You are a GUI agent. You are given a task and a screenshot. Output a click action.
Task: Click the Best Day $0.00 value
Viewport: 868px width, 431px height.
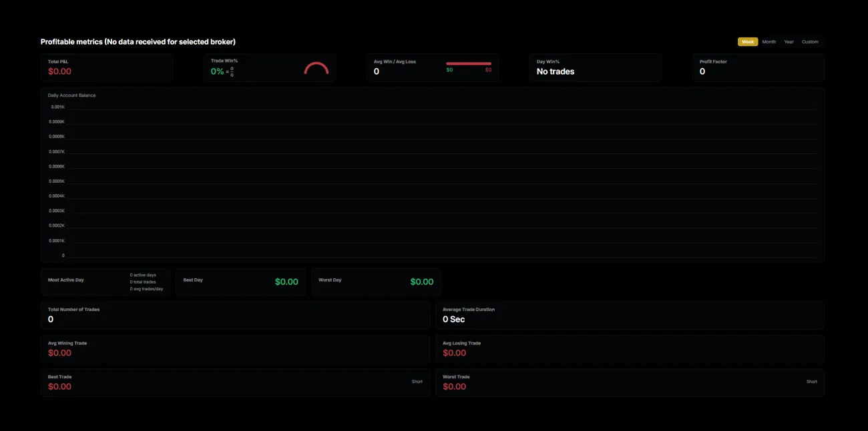click(286, 282)
